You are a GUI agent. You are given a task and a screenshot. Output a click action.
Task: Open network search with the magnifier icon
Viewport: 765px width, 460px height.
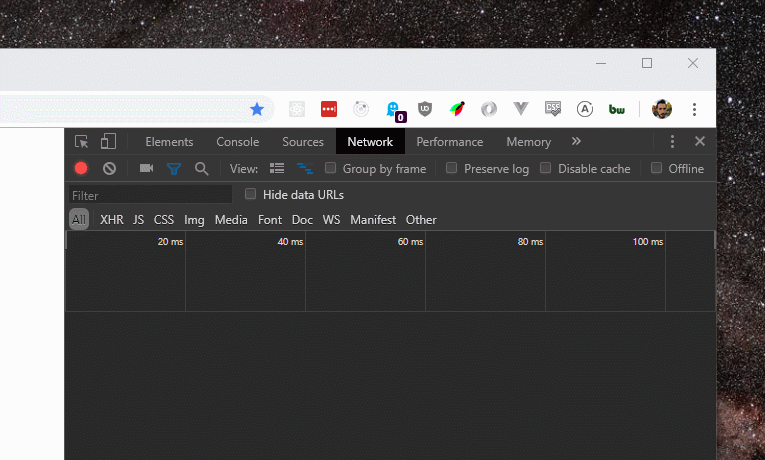[201, 169]
